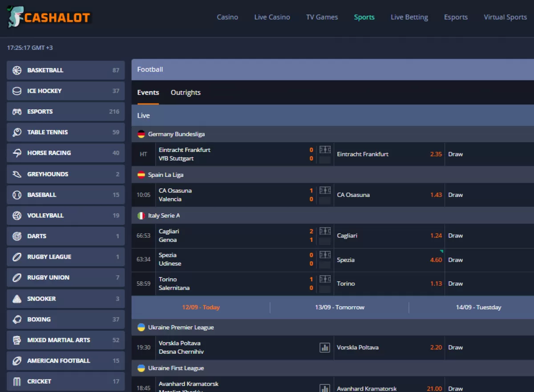Open the Rugby League ball icon
This screenshot has width=534, height=392.
[x=17, y=257]
